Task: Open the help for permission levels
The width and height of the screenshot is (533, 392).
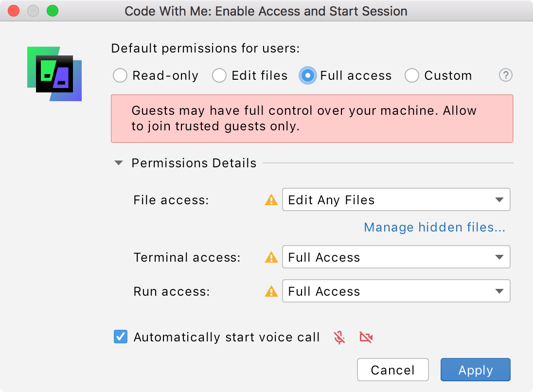Action: click(x=505, y=75)
